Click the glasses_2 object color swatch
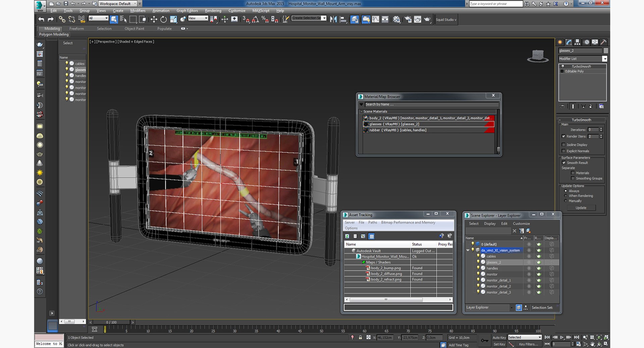This screenshot has width=644, height=348. [x=606, y=51]
